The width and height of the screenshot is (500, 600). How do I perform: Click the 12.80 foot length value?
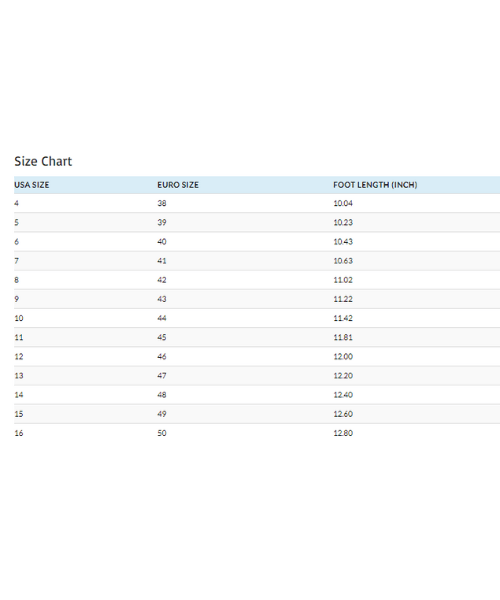(x=343, y=433)
